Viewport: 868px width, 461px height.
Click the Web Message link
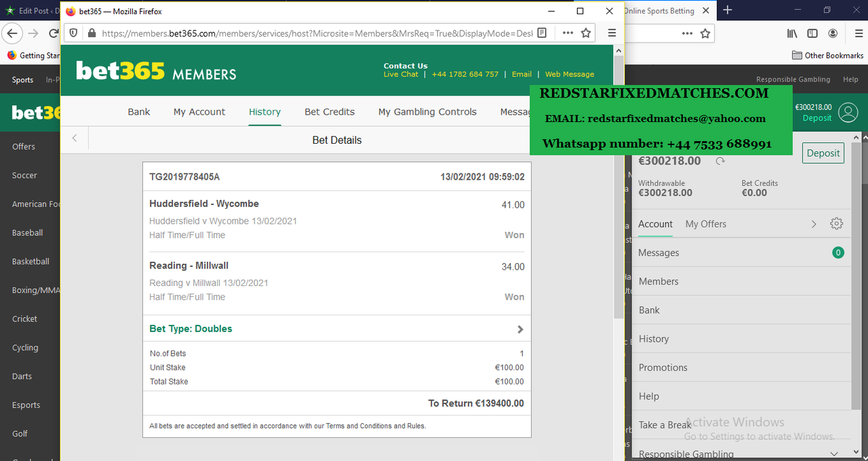coord(570,75)
